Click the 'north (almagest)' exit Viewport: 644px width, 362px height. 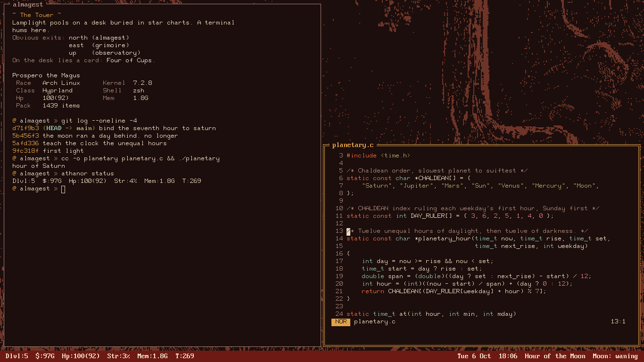(x=99, y=38)
